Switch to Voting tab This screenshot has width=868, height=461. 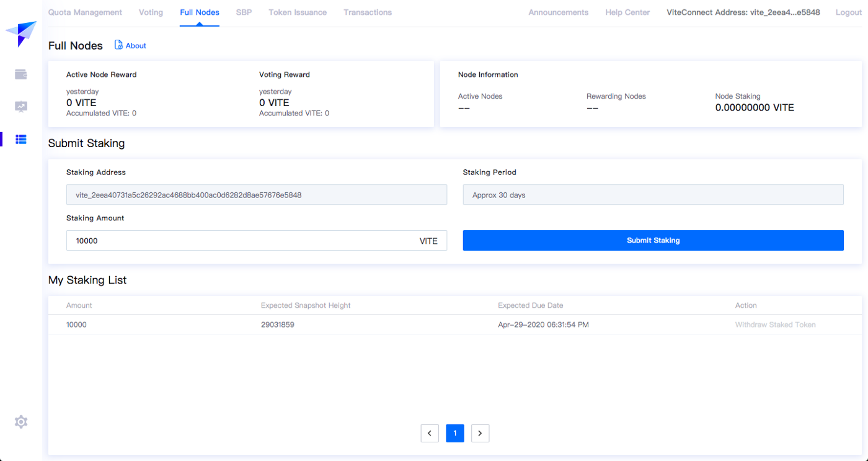pos(151,12)
